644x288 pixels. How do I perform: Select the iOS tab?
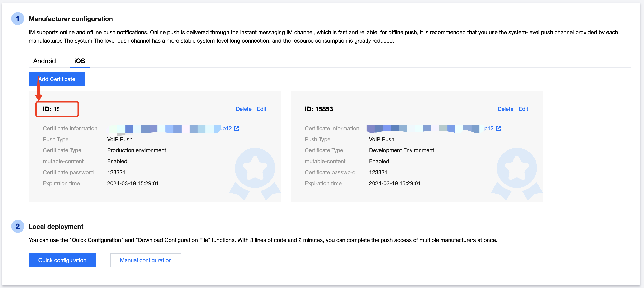click(x=80, y=61)
